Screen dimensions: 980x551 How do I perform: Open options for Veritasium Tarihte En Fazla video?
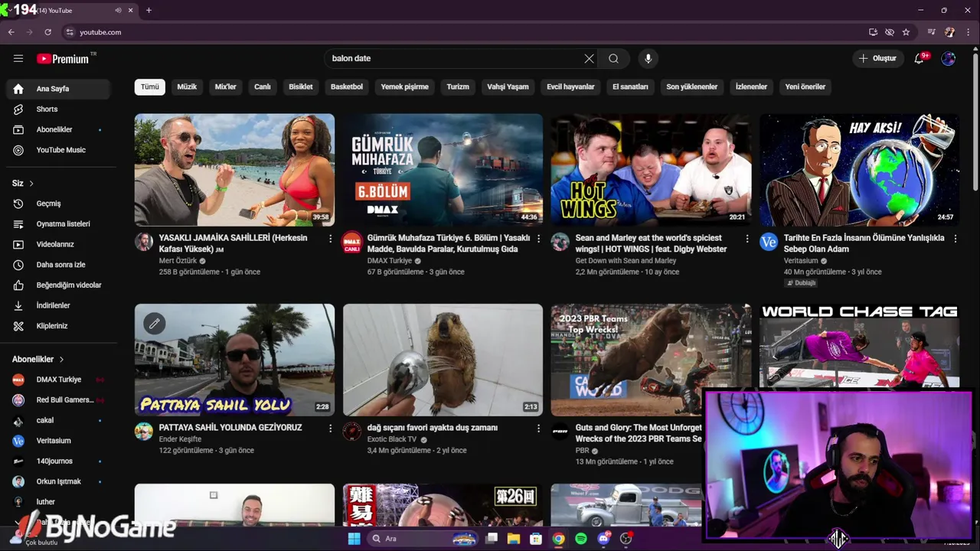click(x=955, y=239)
